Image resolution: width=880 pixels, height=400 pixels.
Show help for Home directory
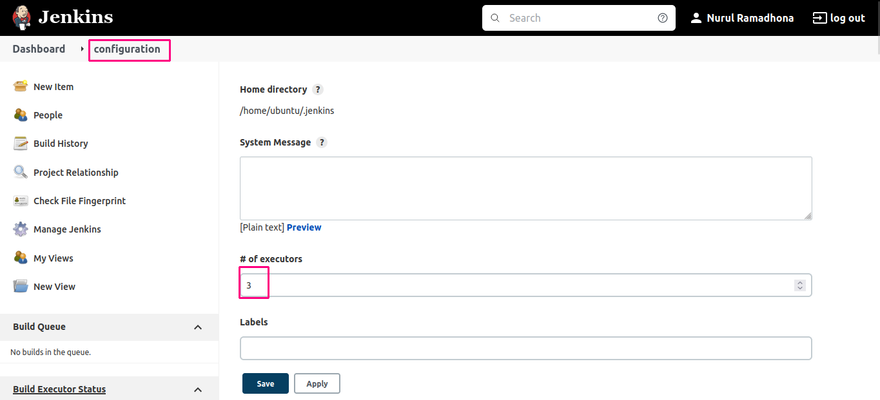click(318, 90)
